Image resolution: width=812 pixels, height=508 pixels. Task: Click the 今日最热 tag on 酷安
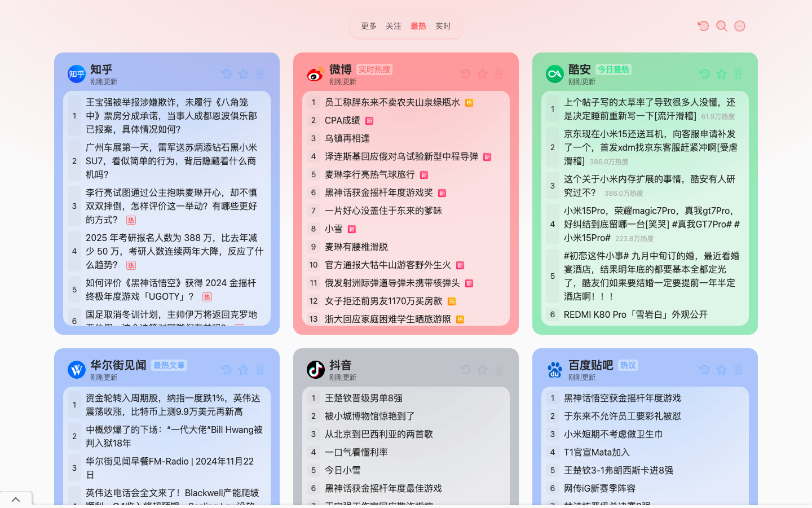pyautogui.click(x=614, y=69)
